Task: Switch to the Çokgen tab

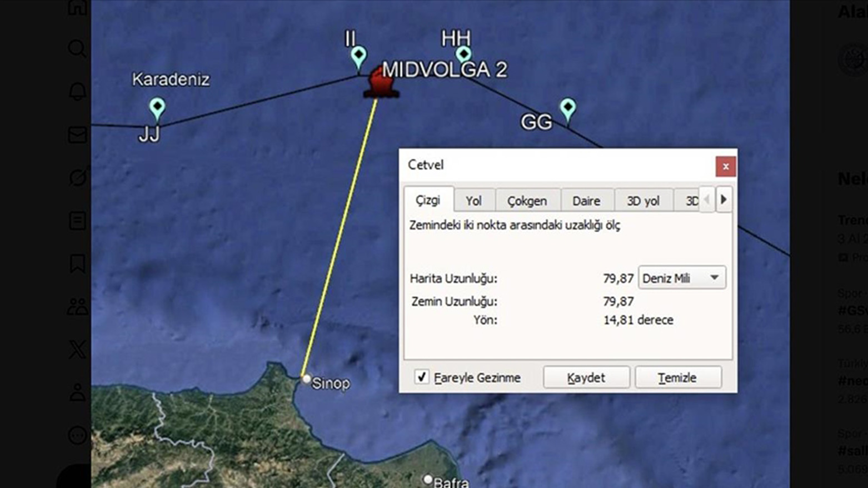Action: [x=527, y=201]
